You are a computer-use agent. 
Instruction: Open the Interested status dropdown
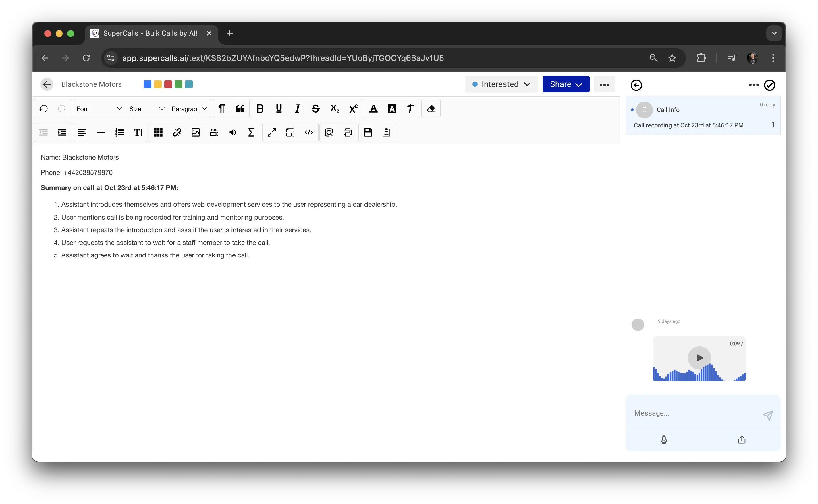pyautogui.click(x=501, y=84)
